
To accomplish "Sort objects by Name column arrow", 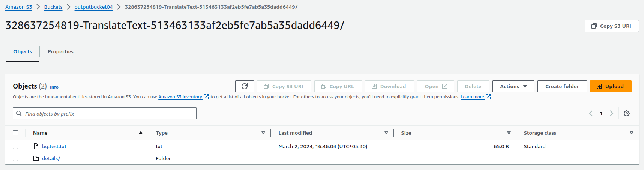I will (141, 133).
